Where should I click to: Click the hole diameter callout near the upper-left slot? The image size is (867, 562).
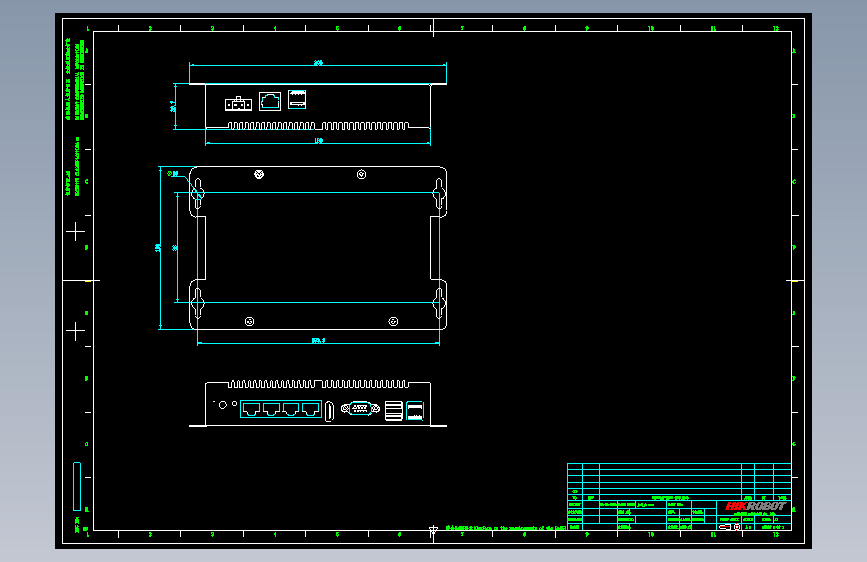coord(173,174)
